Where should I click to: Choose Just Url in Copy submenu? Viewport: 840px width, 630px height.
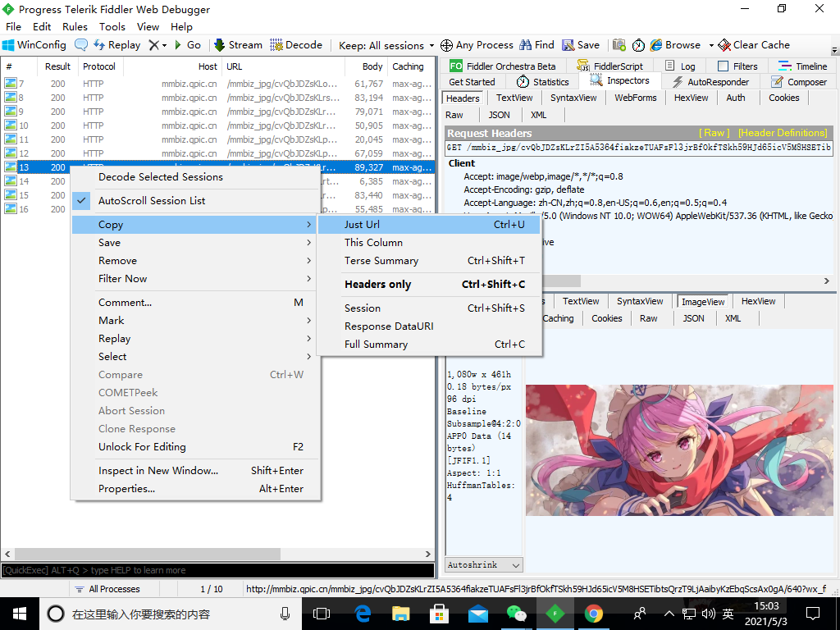[429, 225]
